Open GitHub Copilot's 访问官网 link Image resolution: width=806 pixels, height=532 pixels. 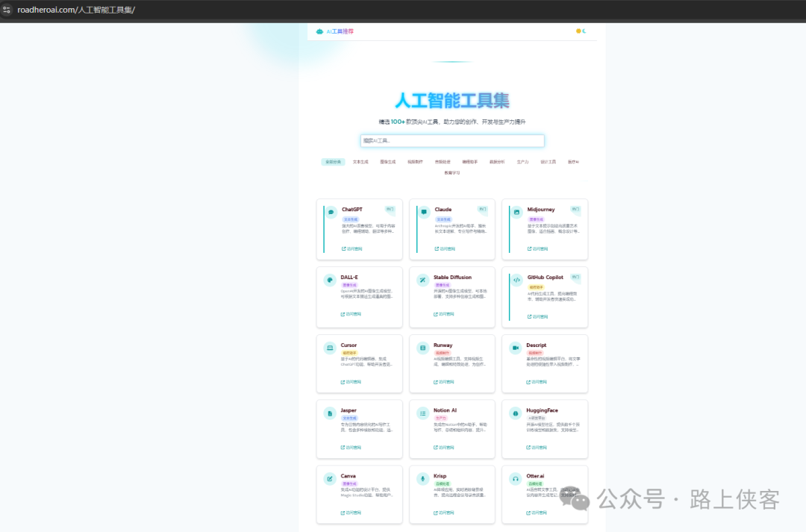pos(537,316)
